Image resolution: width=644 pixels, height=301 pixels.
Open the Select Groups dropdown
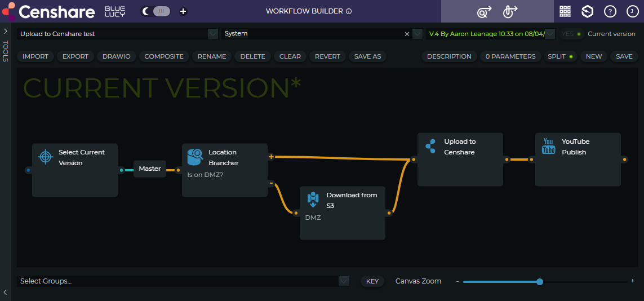343,281
